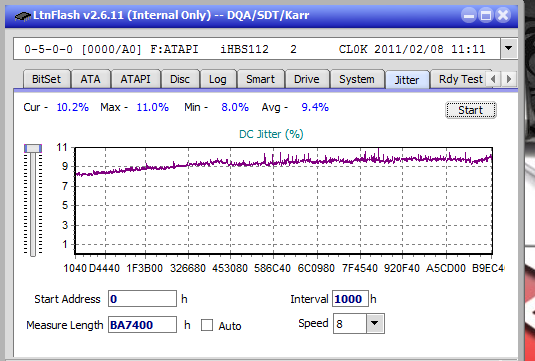Open the System tab
This screenshot has height=361, width=535.
tap(357, 79)
